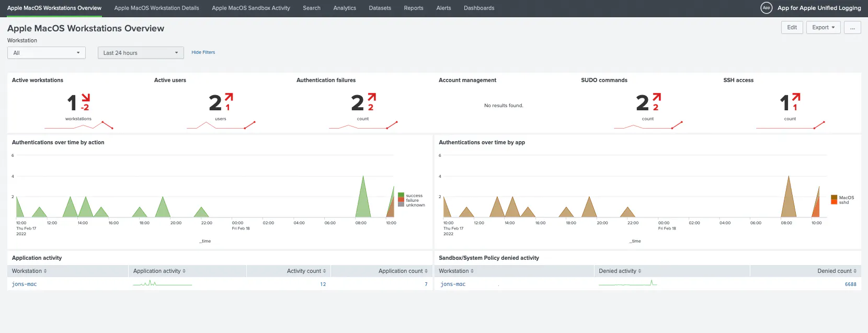Open jons-mac link in Sandbox denied activity table
This screenshot has height=333, width=868.
[x=453, y=284]
